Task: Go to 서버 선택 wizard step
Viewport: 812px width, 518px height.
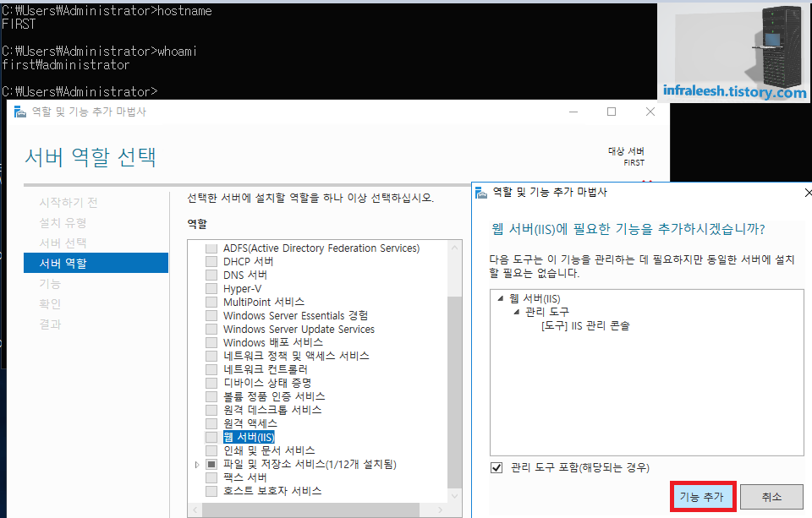Action: (x=63, y=243)
